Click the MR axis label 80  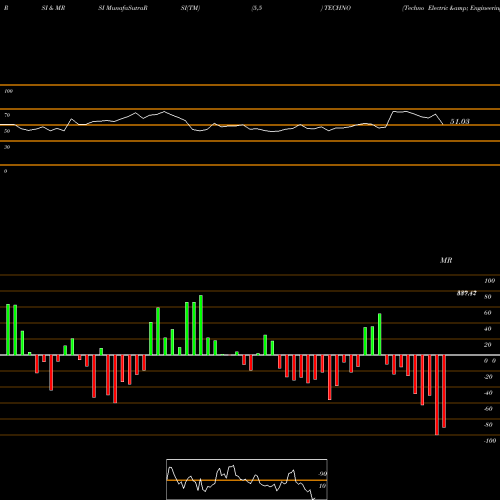click(488, 297)
